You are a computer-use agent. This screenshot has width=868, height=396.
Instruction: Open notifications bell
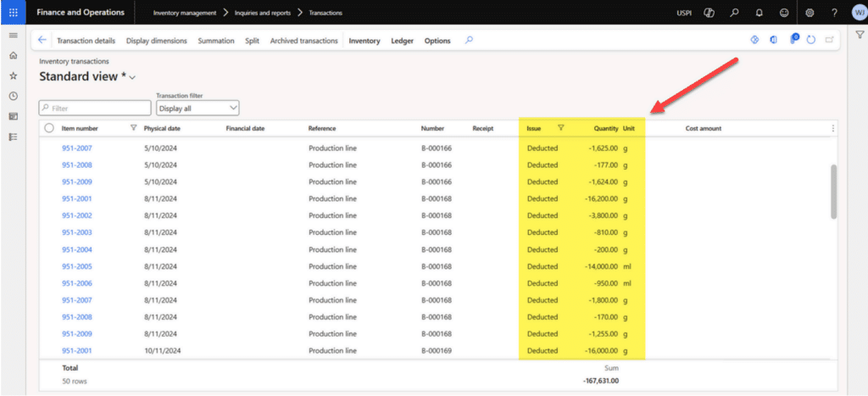point(759,12)
